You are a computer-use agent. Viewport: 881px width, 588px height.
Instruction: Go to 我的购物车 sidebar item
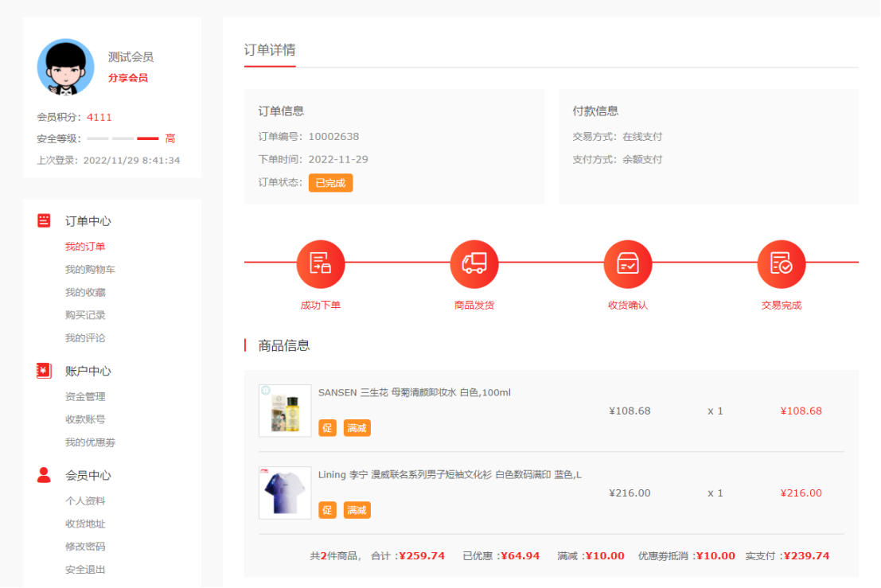point(90,270)
